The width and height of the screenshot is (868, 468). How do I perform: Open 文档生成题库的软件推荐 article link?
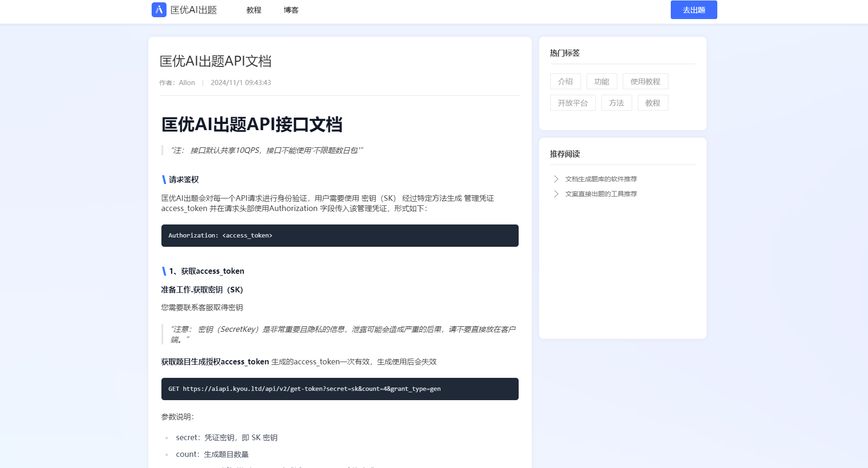point(601,179)
